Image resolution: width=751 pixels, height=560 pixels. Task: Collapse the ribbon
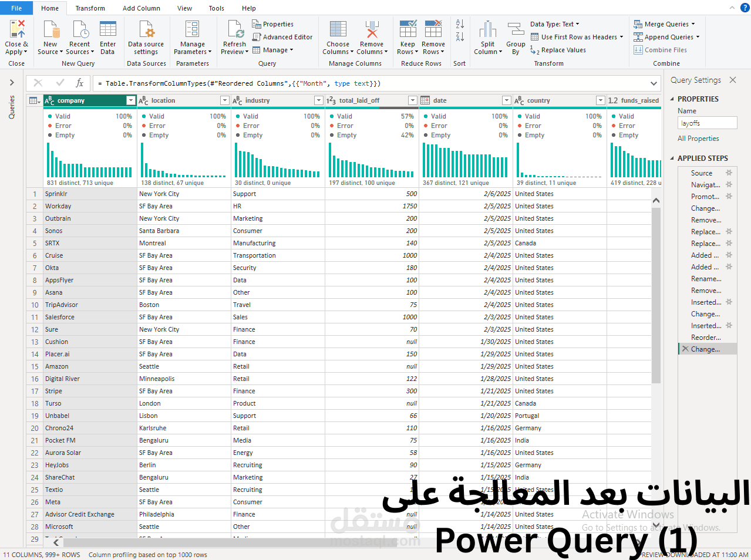tap(732, 8)
